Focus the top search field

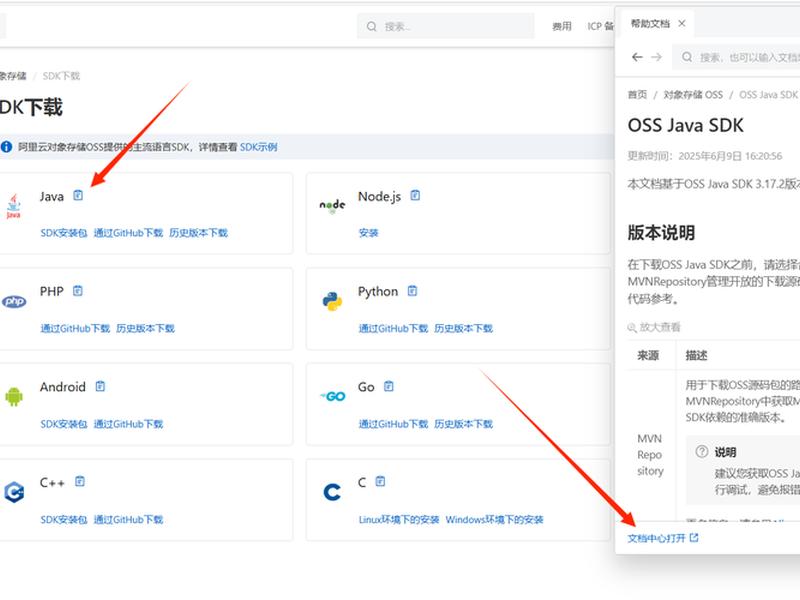pyautogui.click(x=445, y=27)
